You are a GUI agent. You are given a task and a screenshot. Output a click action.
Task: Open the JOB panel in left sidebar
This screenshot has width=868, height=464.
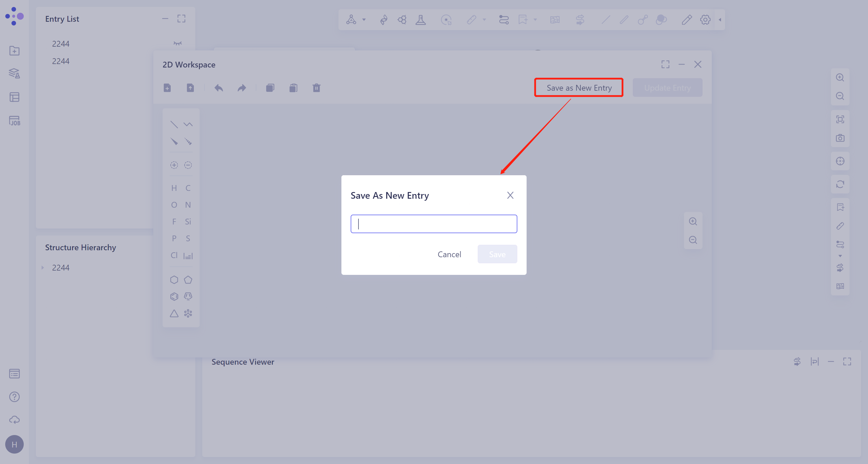pos(14,121)
